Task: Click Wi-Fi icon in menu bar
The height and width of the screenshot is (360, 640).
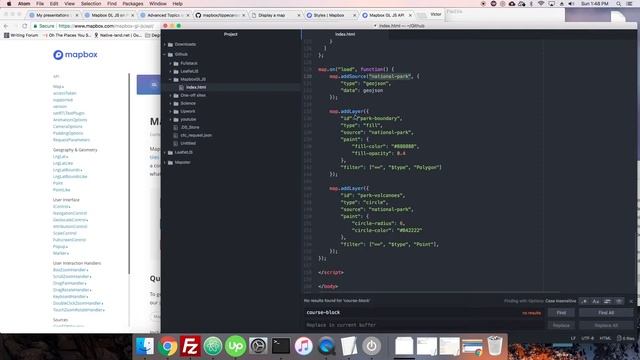Action: click(541, 4)
